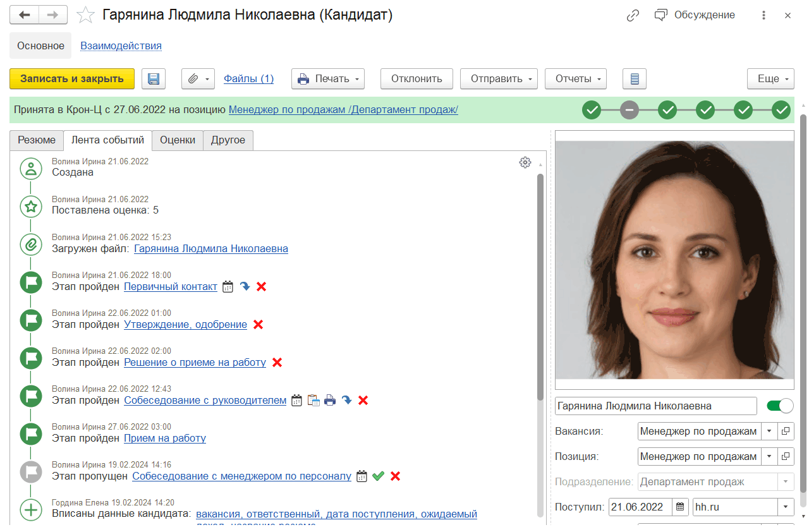Toggle the green switch beside candidate name

pos(779,406)
